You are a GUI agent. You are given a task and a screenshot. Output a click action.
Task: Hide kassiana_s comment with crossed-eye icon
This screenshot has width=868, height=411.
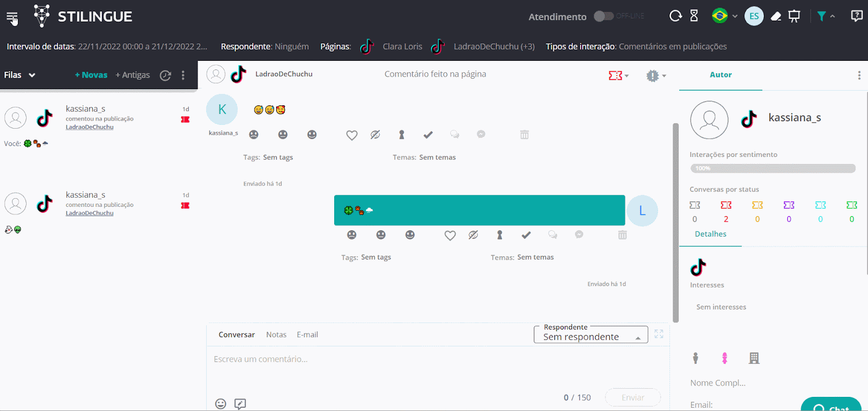tap(375, 135)
